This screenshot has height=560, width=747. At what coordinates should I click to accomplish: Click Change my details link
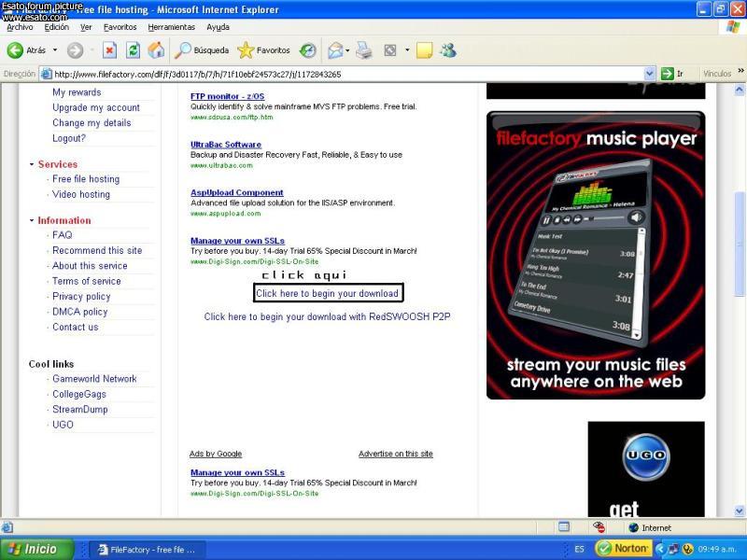92,123
